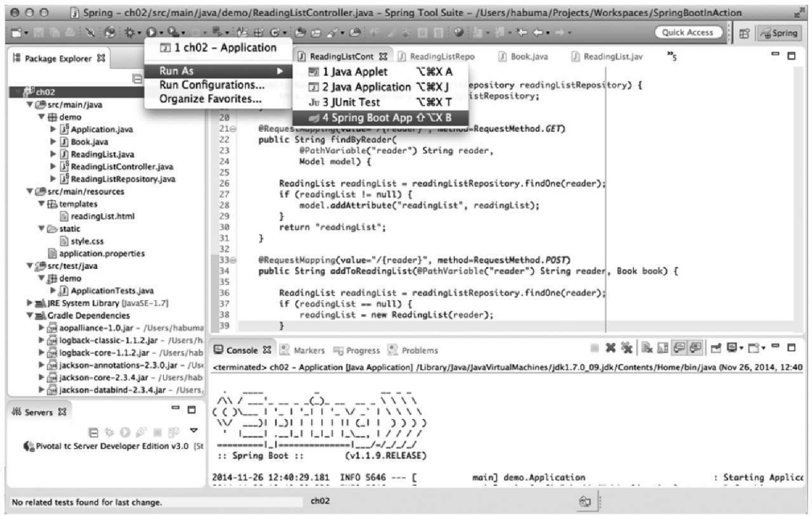
Task: Expand the JRE System Library node
Action: click(30, 303)
